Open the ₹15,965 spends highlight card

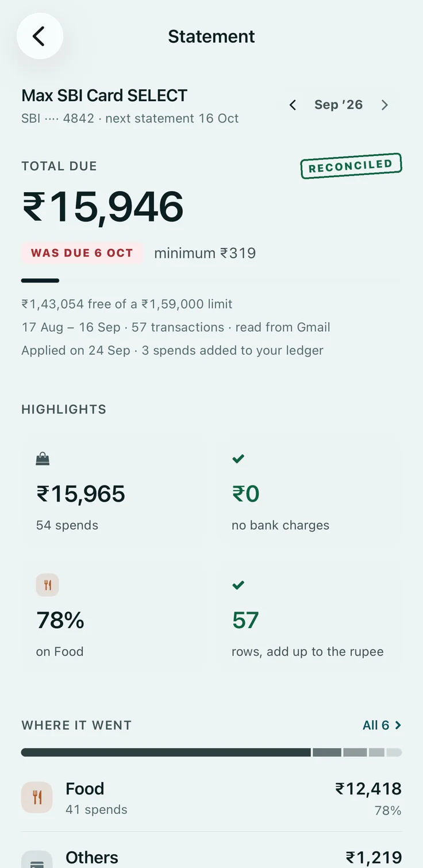pyautogui.click(x=114, y=489)
